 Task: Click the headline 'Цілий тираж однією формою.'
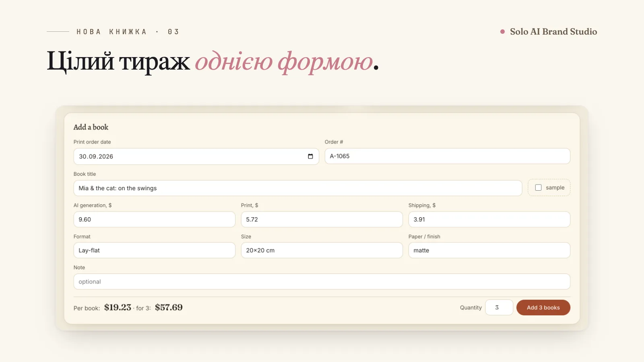pos(213,62)
